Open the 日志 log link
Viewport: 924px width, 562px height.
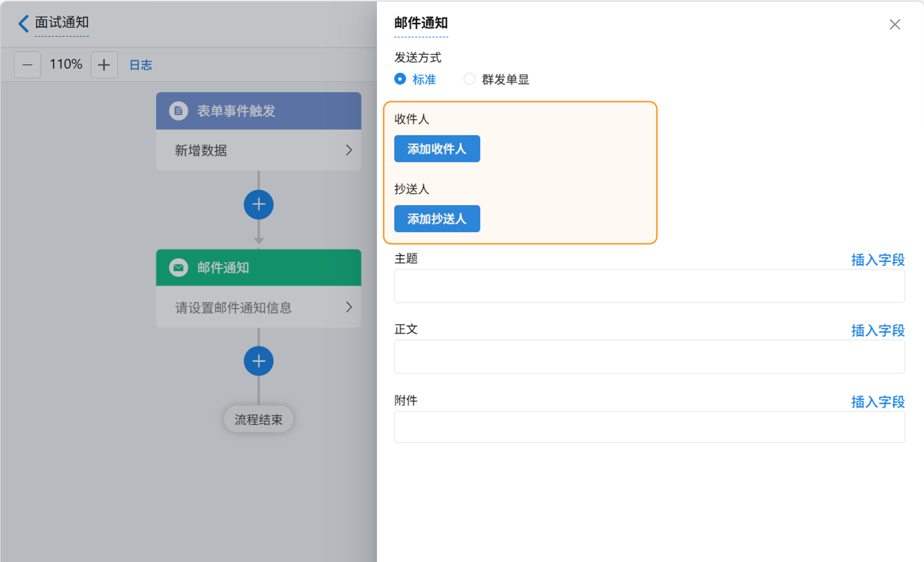(x=141, y=65)
